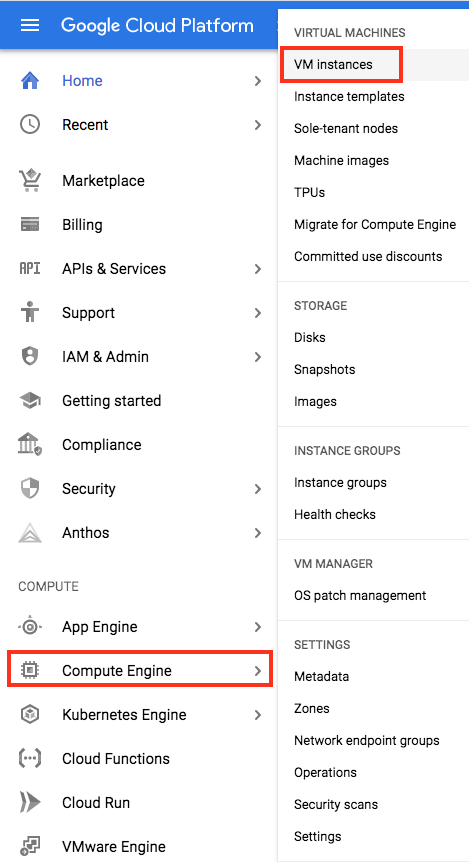Image resolution: width=469 pixels, height=862 pixels.
Task: Select Home in navigation
Action: [82, 81]
